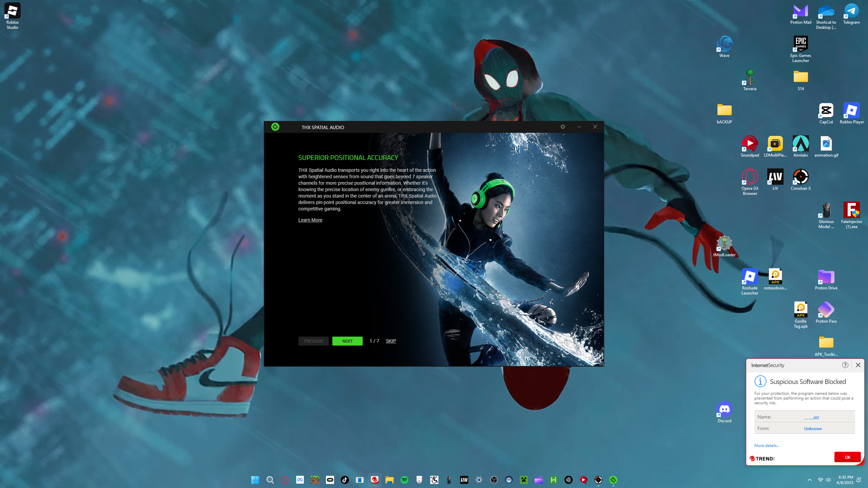Select the CapCut desktop shortcut

coord(826,113)
